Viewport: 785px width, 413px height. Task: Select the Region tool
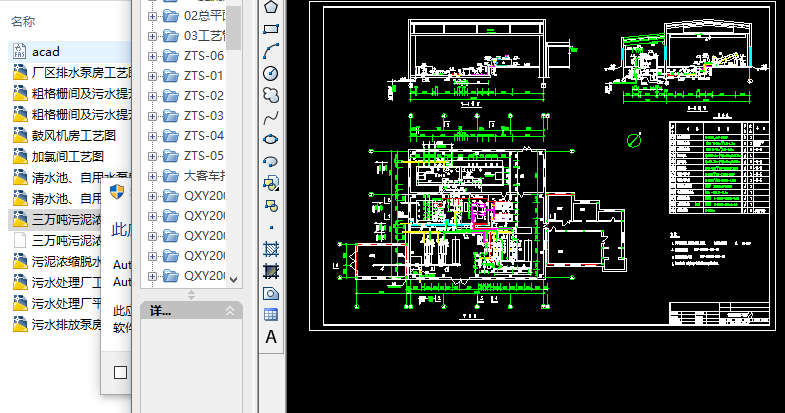coord(271,293)
